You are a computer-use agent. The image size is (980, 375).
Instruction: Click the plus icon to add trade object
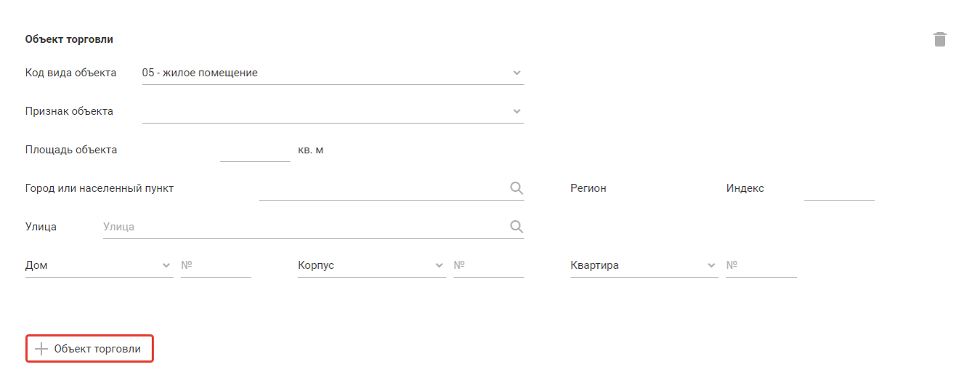point(41,350)
